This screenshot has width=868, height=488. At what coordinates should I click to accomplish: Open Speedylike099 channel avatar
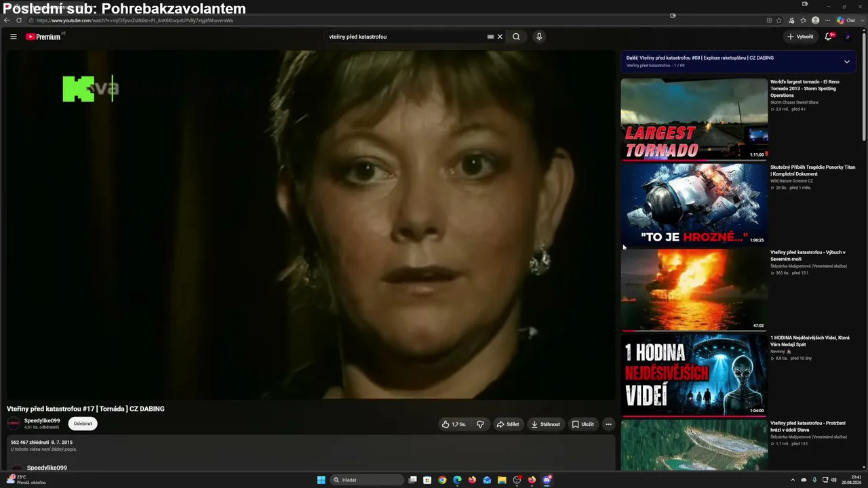tap(14, 424)
